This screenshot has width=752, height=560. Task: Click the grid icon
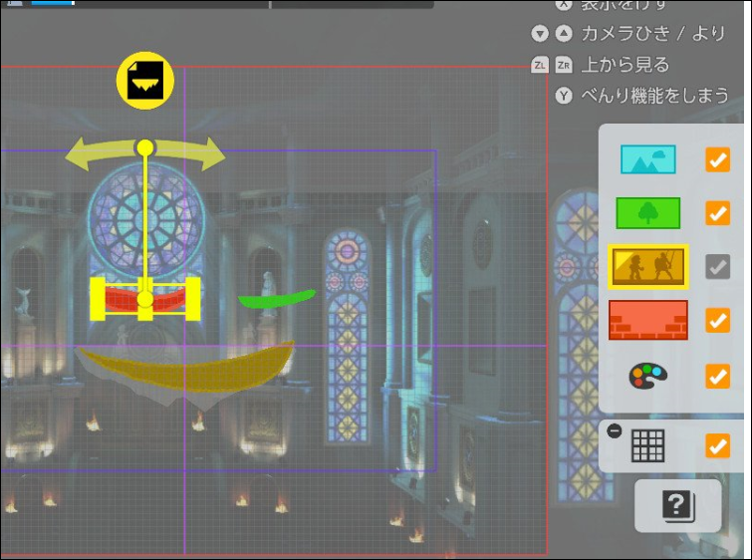click(648, 445)
